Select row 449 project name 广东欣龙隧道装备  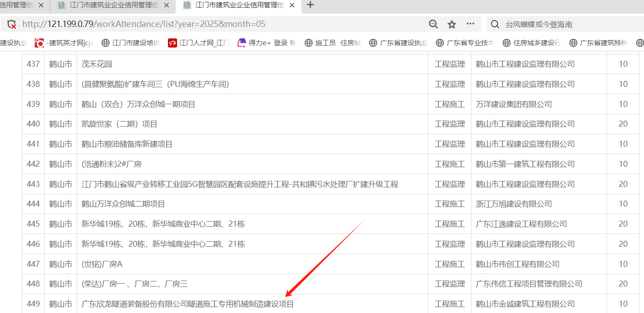coord(188,304)
